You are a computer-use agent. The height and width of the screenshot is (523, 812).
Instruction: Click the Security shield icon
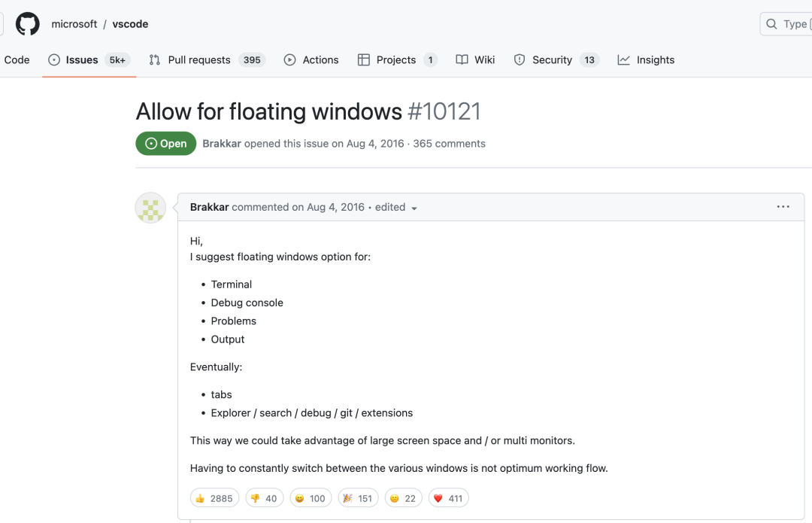pos(520,60)
